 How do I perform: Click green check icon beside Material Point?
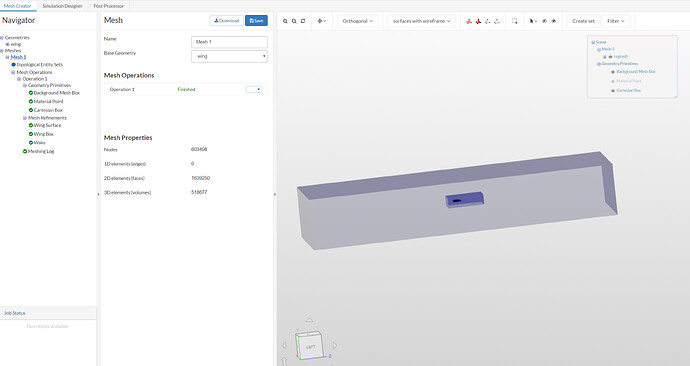(31, 102)
